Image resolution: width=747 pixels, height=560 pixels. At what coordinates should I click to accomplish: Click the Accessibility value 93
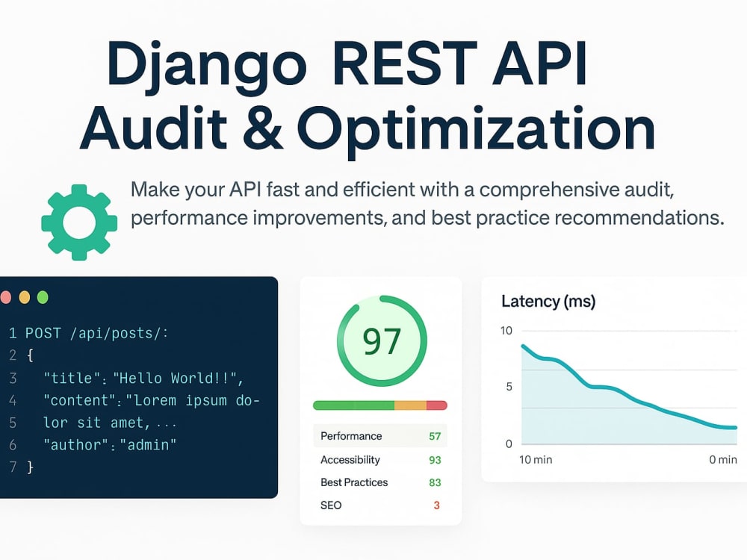[x=435, y=460]
